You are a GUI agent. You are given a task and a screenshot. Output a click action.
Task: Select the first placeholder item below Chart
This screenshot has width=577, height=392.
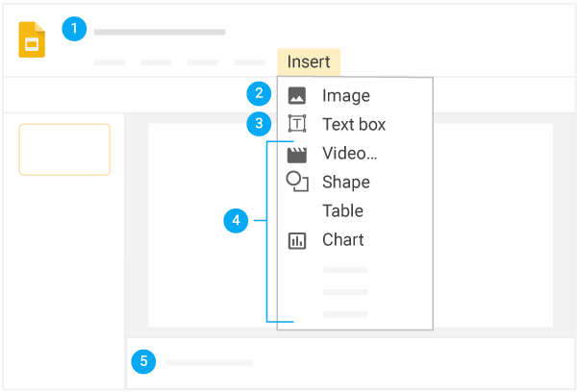[x=345, y=270]
